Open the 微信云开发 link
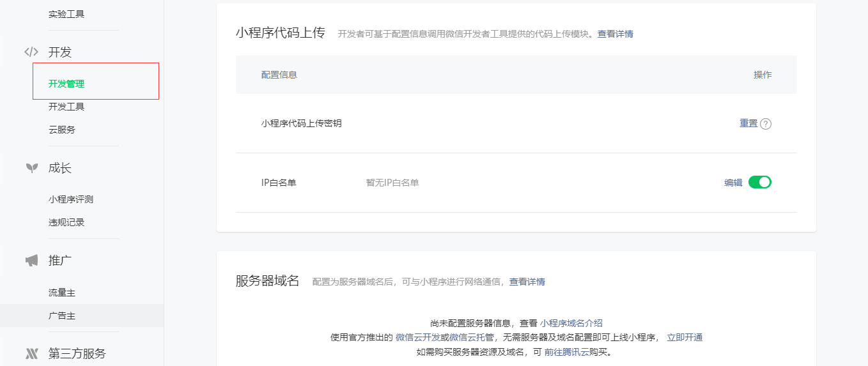The image size is (868, 366). 418,337
